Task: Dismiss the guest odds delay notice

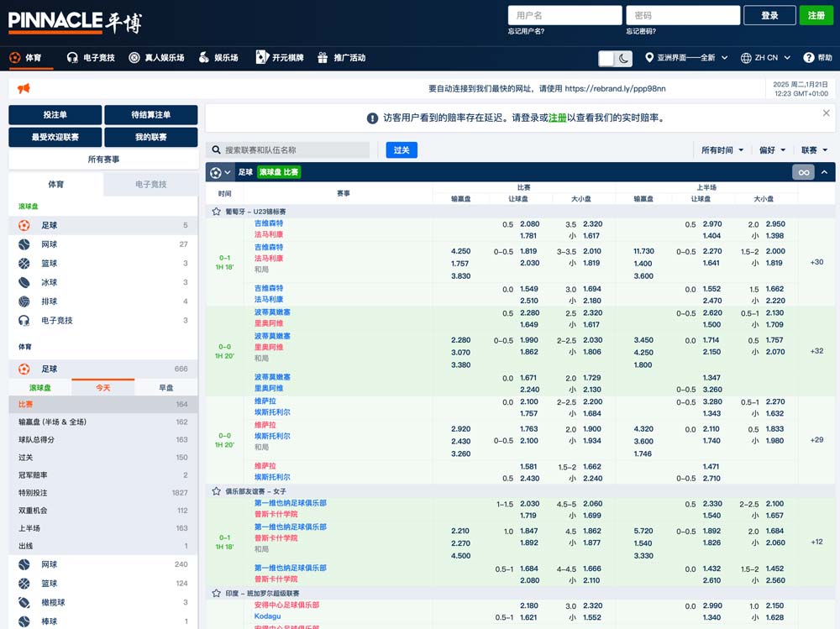Action: pyautogui.click(x=826, y=113)
